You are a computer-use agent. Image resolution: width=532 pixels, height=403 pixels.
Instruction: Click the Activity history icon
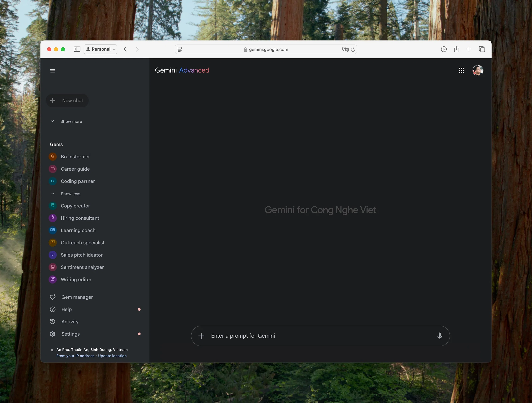pyautogui.click(x=53, y=321)
